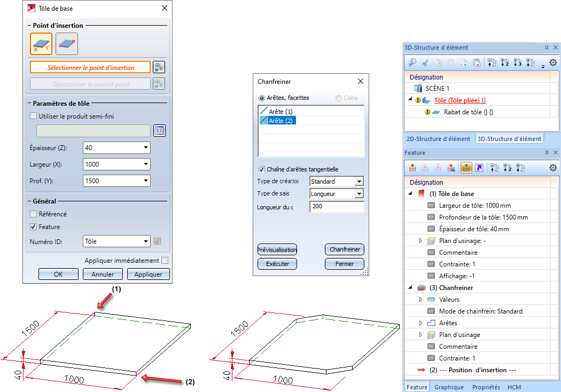The height and width of the screenshot is (392, 561).
Task: Toggle 'Chaîne d'arêtes tangentielle' checkbox
Action: point(261,169)
